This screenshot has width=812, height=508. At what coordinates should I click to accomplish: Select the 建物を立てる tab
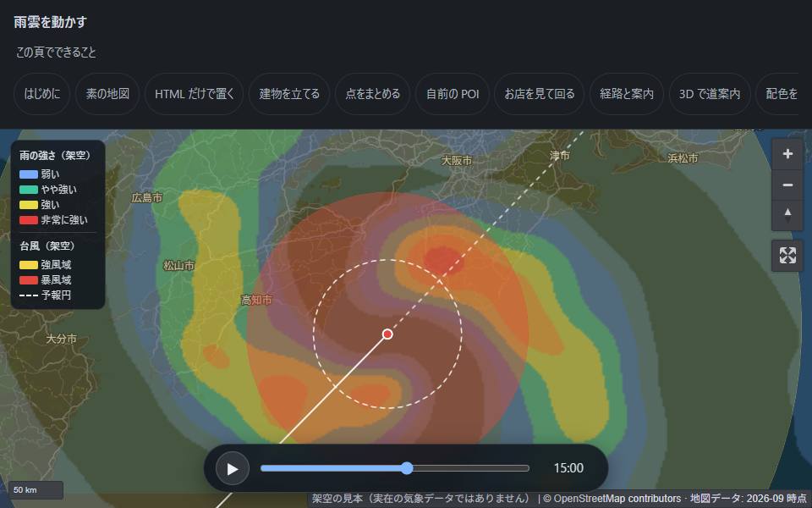click(289, 94)
